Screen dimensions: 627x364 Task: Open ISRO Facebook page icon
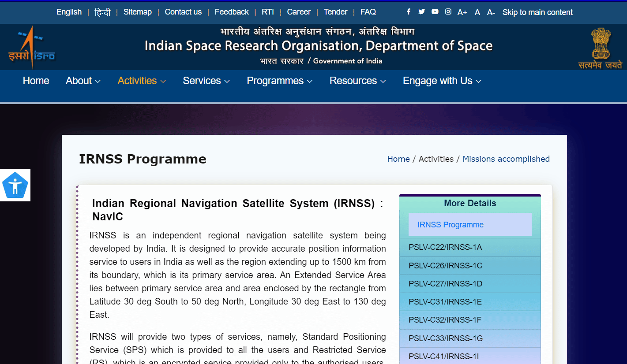pyautogui.click(x=409, y=12)
